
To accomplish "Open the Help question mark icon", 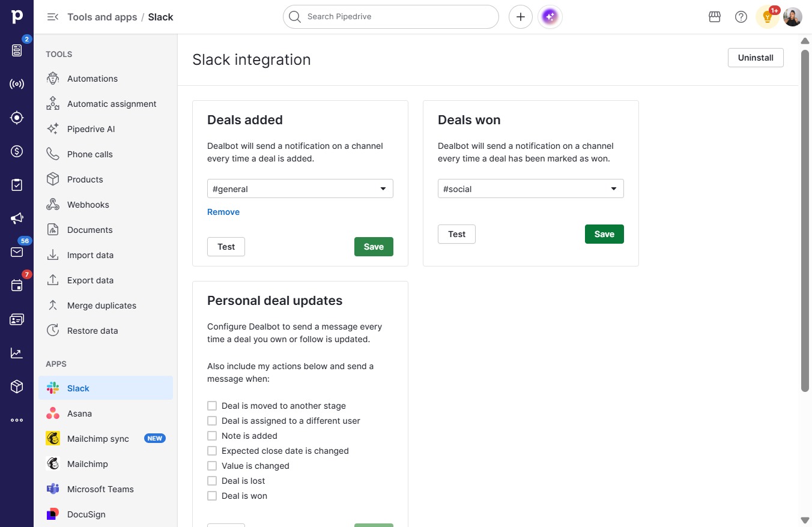I will tap(741, 17).
